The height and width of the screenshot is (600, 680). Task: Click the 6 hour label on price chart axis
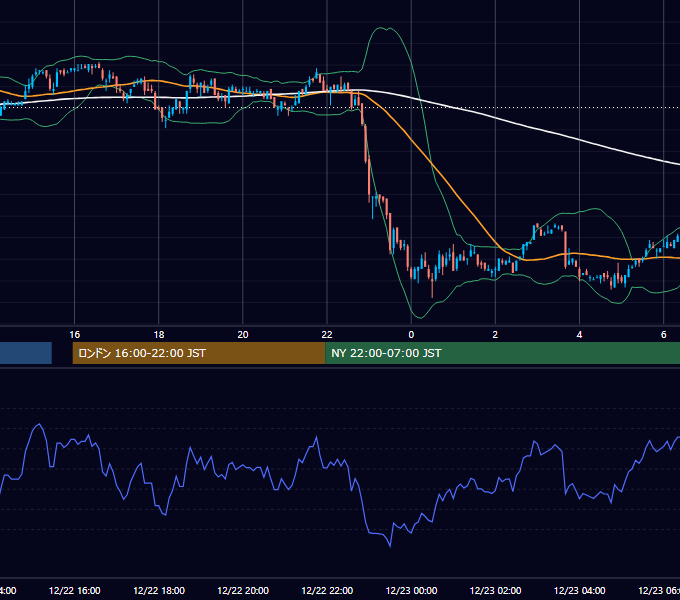pyautogui.click(x=664, y=334)
